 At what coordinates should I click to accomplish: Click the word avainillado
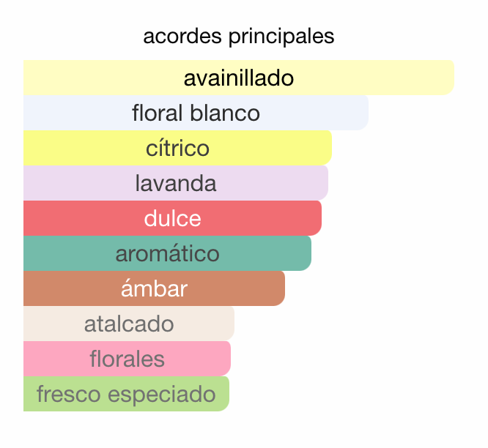coord(239,78)
